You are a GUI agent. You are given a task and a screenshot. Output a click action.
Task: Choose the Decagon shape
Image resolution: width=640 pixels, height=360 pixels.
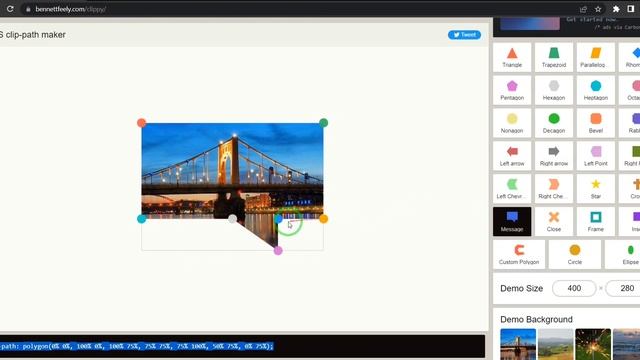pyautogui.click(x=554, y=123)
